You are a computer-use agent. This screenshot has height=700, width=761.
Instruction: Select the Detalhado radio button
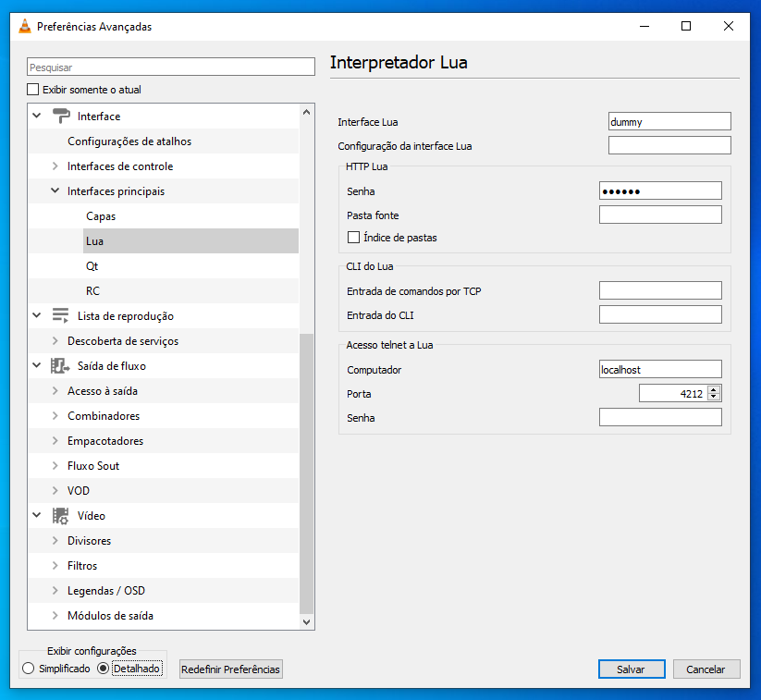tap(103, 669)
